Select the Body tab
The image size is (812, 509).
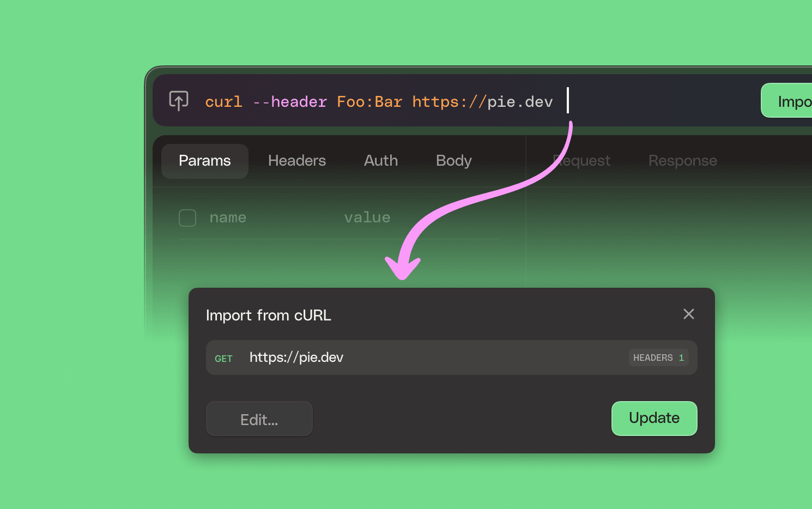point(453,161)
